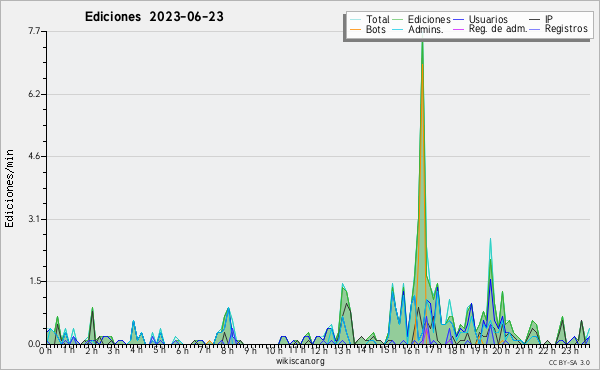Click the y-axis label 'Ediciones/min'
Image resolution: width=600 pixels, height=370 pixels.
point(9,188)
